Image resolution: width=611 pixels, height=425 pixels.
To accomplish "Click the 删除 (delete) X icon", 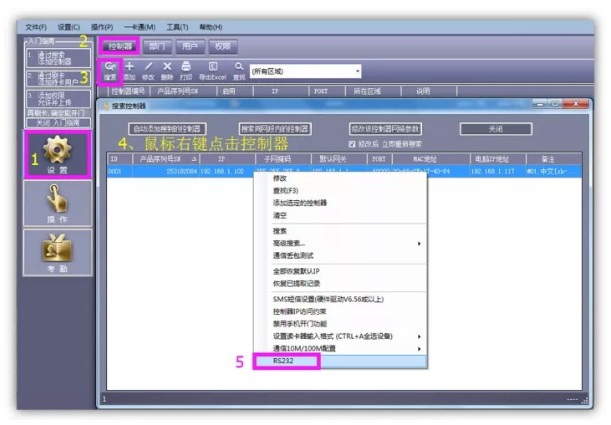I will (167, 69).
